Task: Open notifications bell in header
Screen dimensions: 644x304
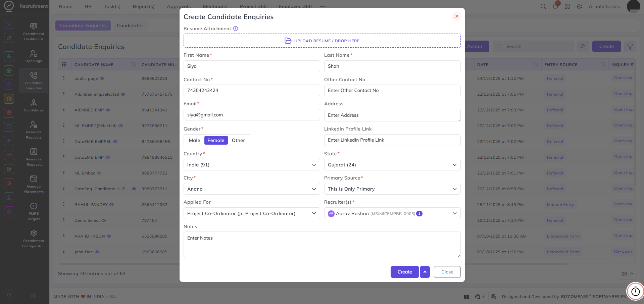Action: coord(555,6)
